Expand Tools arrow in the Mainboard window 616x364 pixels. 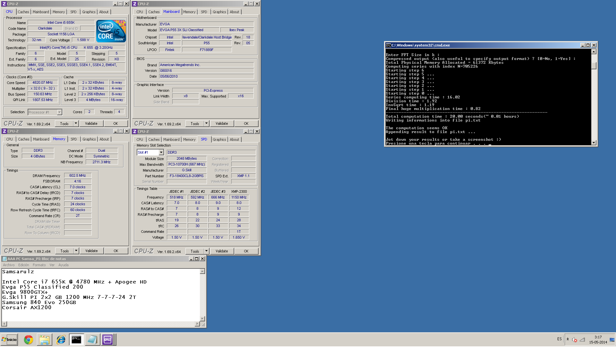[207, 123]
